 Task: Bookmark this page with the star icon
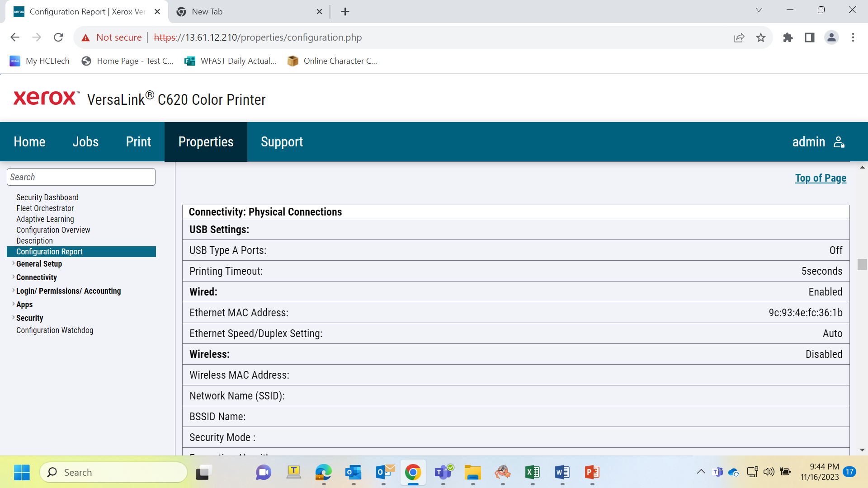761,38
